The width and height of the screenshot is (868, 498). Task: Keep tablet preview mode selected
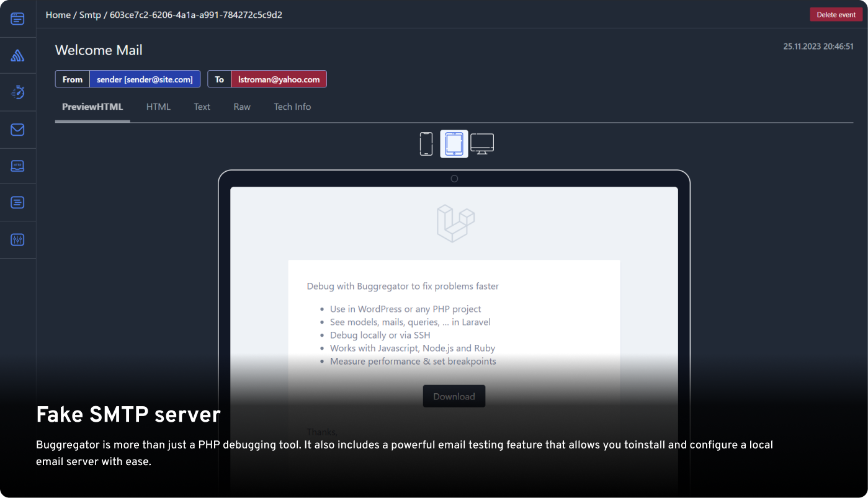pyautogui.click(x=454, y=143)
